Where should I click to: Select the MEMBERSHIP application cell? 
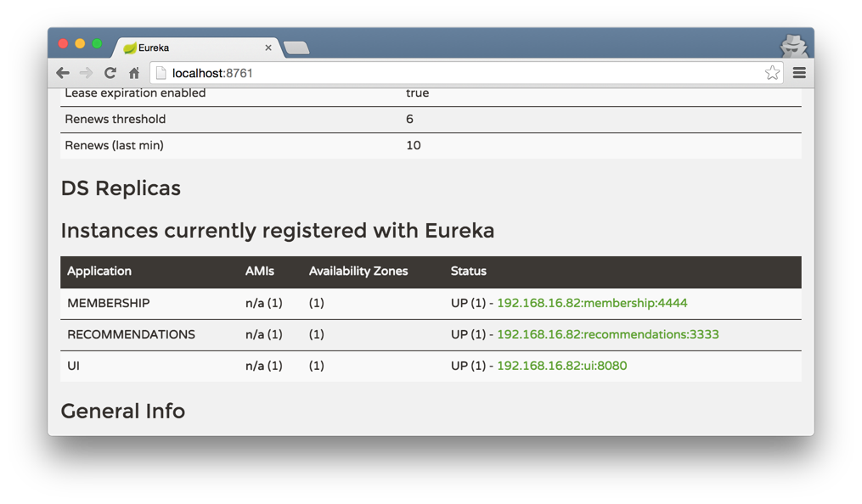point(109,303)
